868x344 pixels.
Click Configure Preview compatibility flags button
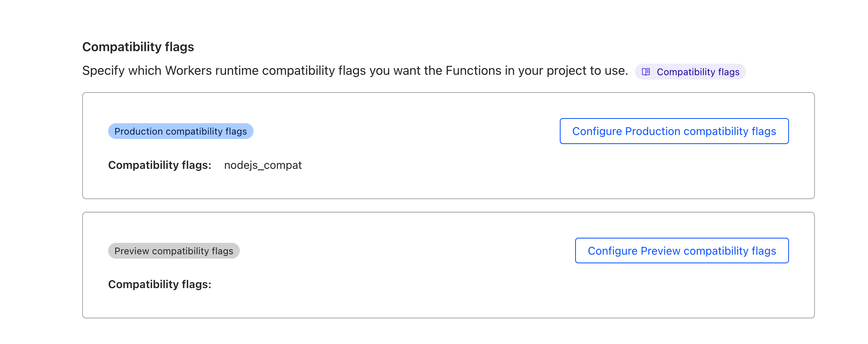682,251
